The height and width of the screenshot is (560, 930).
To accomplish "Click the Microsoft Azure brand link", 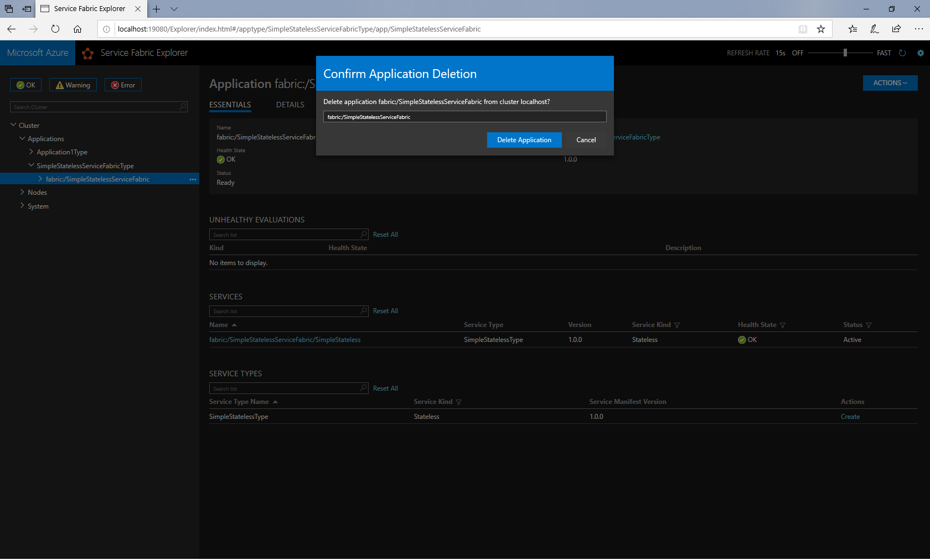I will point(38,53).
